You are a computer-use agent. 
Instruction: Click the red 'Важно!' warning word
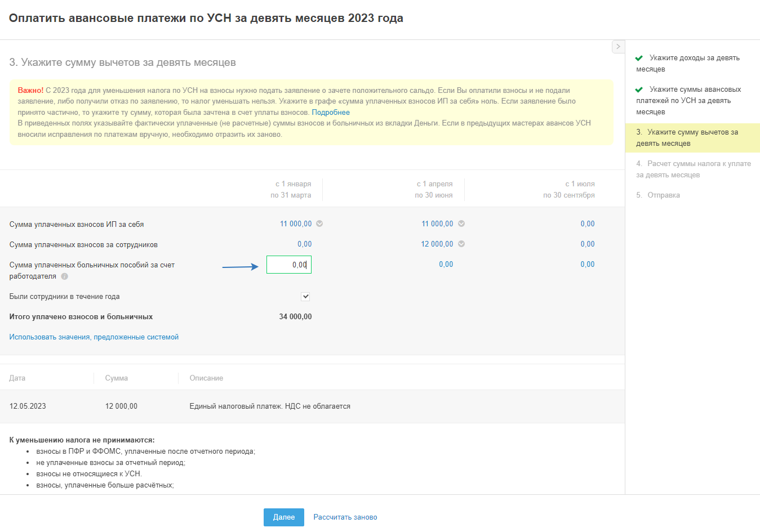coord(30,91)
